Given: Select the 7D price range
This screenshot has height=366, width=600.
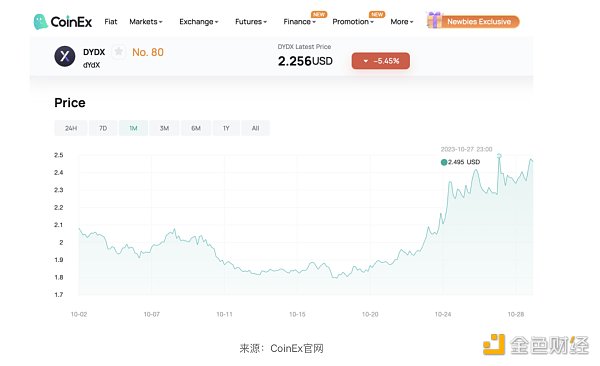Looking at the screenshot, I should [x=103, y=128].
